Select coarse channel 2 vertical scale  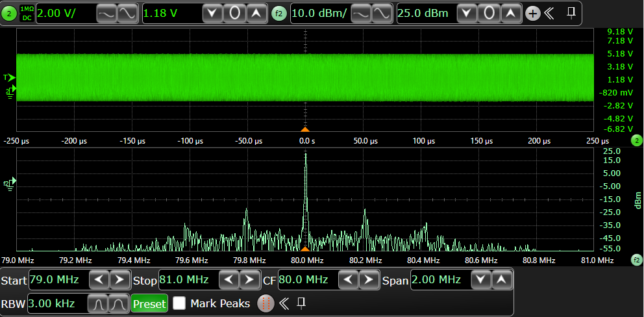(106, 14)
